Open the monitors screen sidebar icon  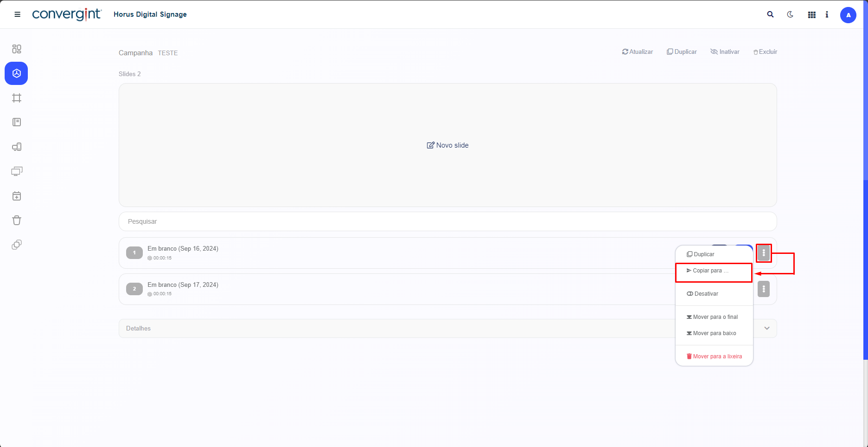coord(17,171)
